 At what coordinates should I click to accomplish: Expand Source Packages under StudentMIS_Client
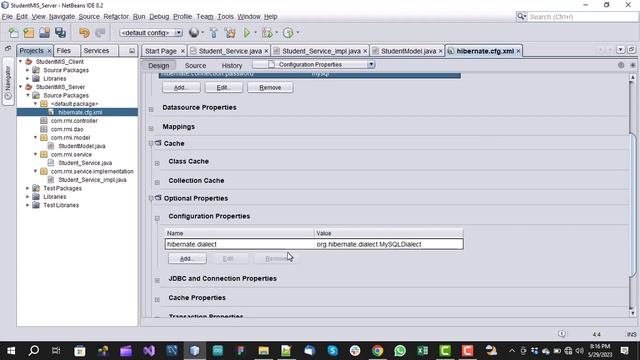(x=28, y=70)
